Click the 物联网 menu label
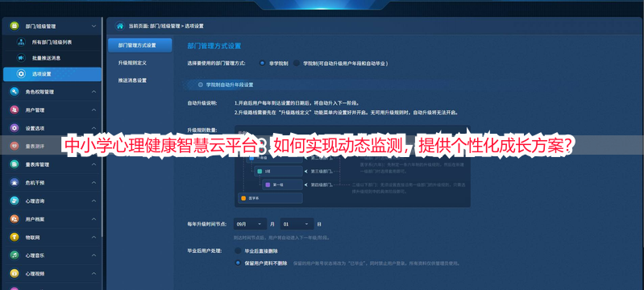644x290 pixels. (33, 237)
